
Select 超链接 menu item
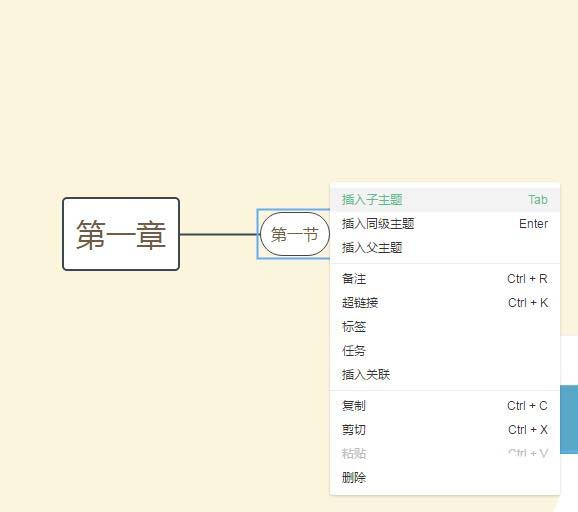tap(445, 303)
